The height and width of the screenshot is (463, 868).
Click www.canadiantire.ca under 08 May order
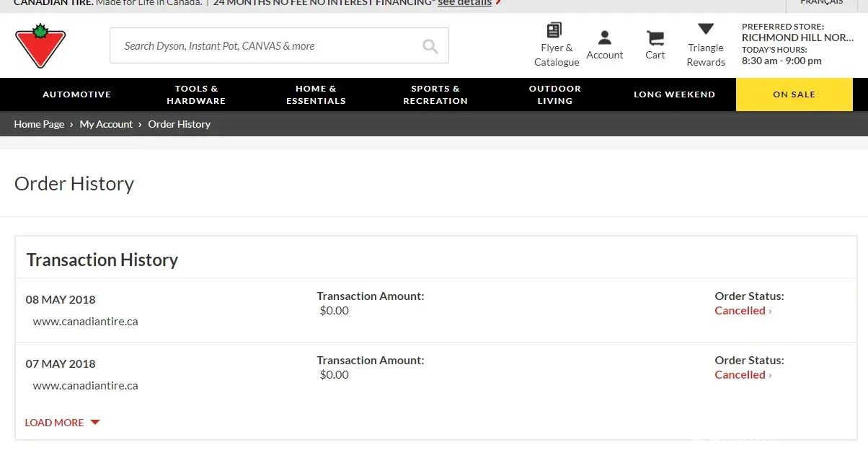pos(86,322)
